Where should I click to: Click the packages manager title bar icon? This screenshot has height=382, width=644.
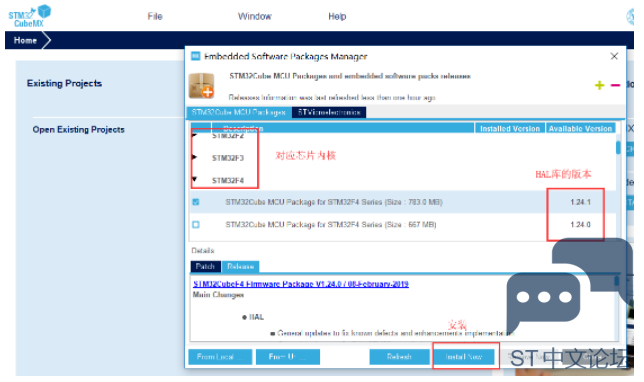(x=196, y=56)
